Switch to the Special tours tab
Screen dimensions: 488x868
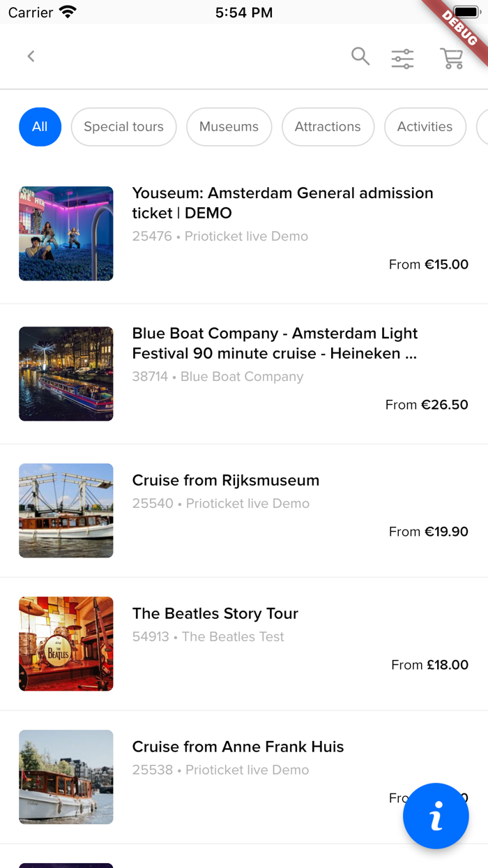point(123,127)
